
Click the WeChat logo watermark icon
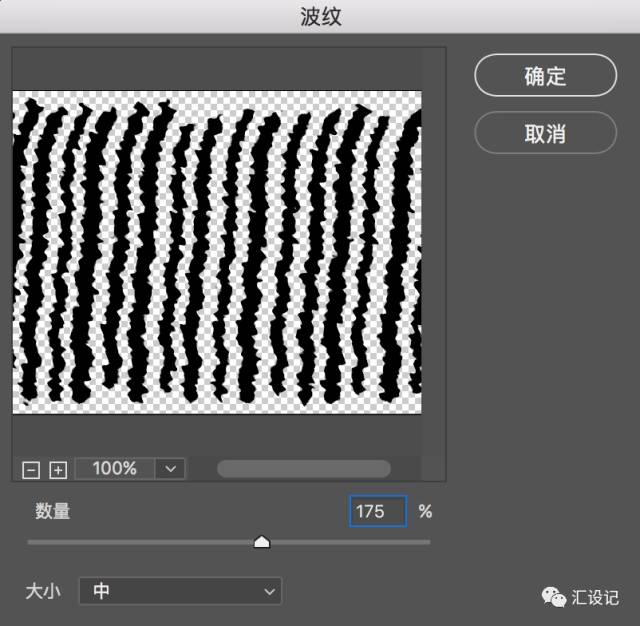tap(553, 597)
